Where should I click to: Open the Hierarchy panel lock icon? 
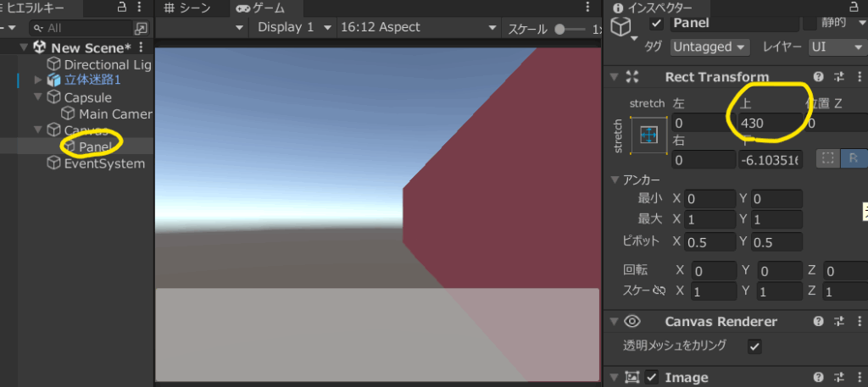pyautogui.click(x=122, y=8)
